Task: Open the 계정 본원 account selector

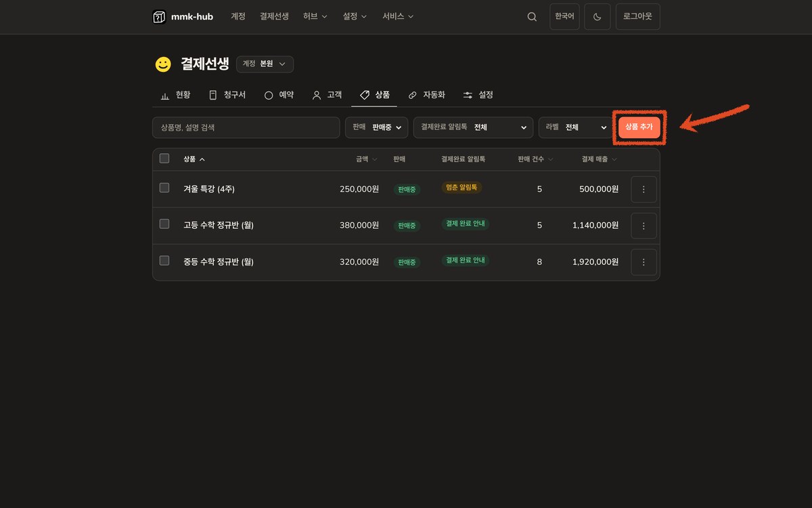Action: pos(265,64)
